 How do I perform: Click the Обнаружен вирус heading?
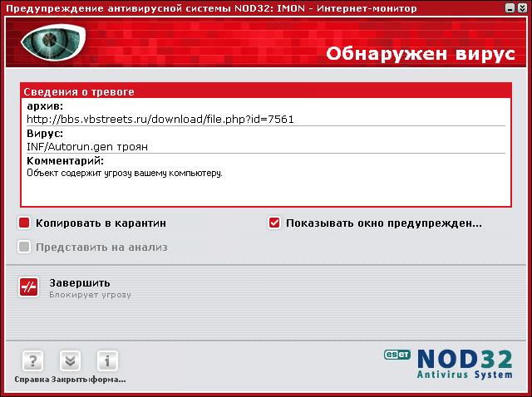point(421,53)
